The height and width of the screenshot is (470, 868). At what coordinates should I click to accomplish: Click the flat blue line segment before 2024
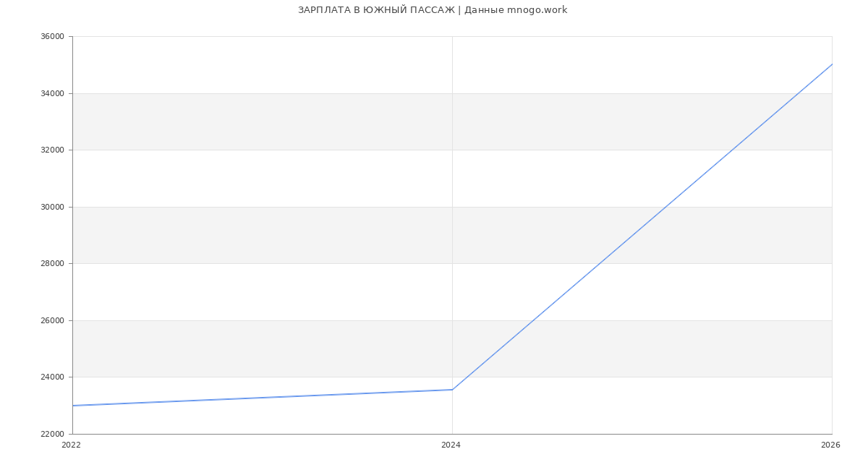(263, 398)
